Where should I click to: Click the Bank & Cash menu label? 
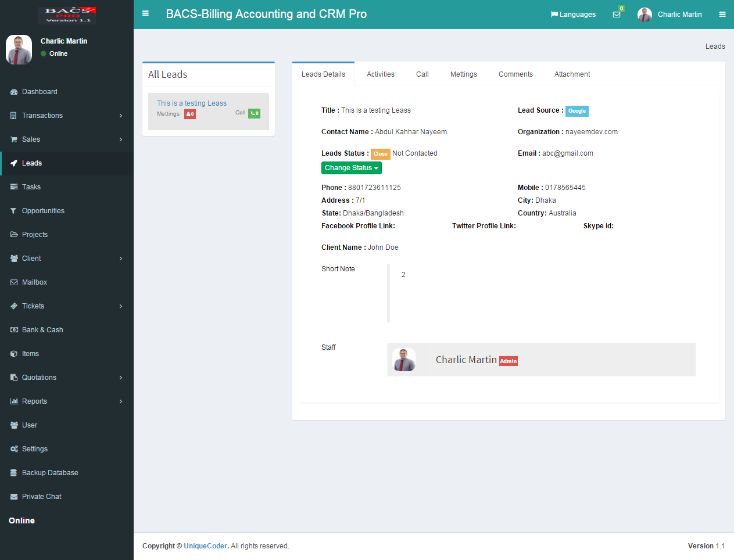click(x=42, y=330)
